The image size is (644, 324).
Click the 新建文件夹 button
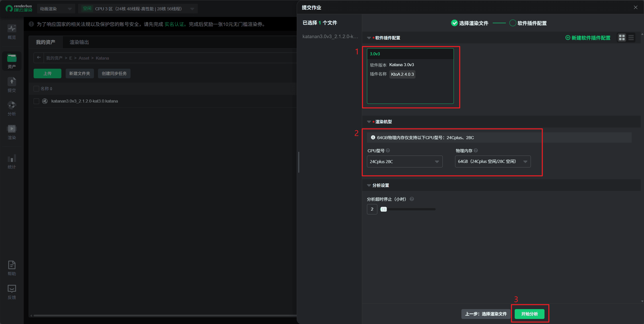click(80, 73)
